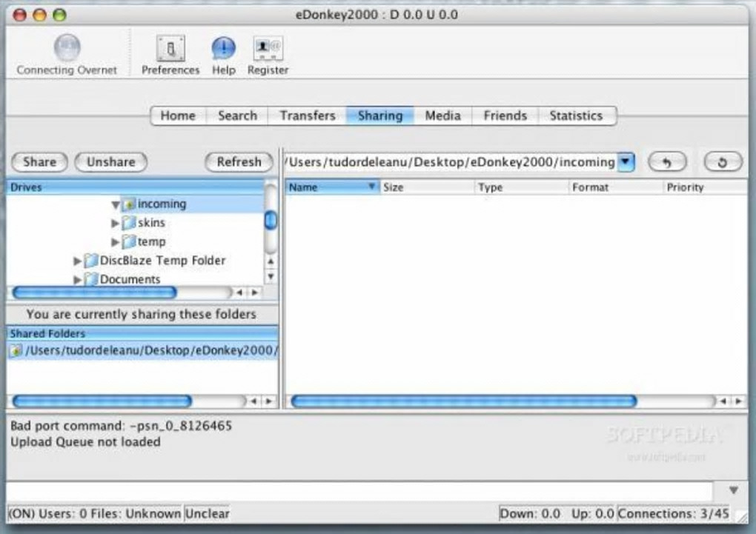Select the skins row in Drives tree
Screen dimensions: 756x534
click(136, 223)
